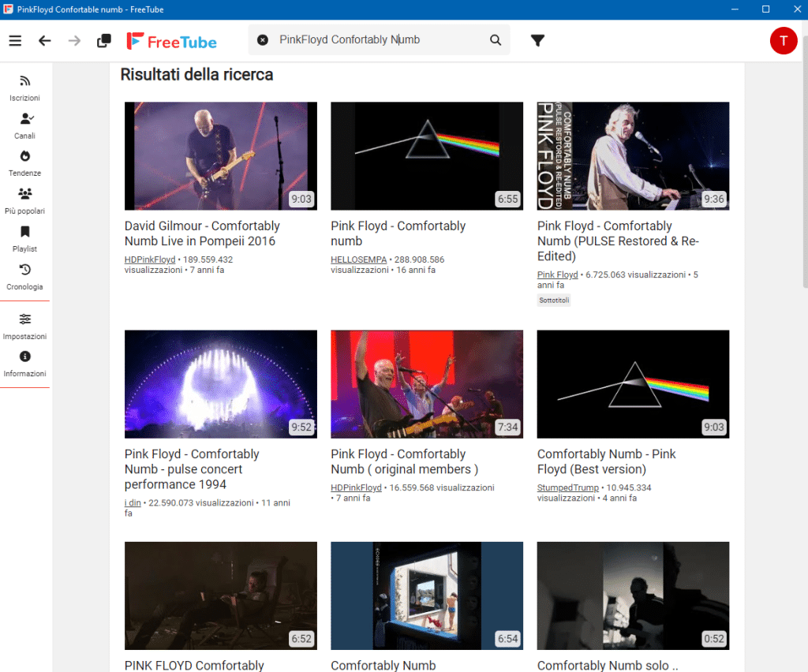Screen dimensions: 808x672
Task: Maximize the FreeTube window
Action: tap(765, 9)
